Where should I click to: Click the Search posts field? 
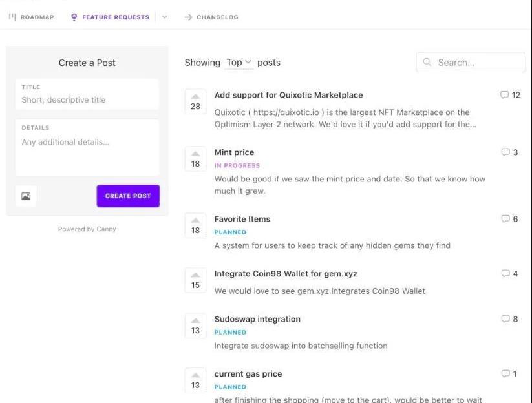tap(477, 63)
